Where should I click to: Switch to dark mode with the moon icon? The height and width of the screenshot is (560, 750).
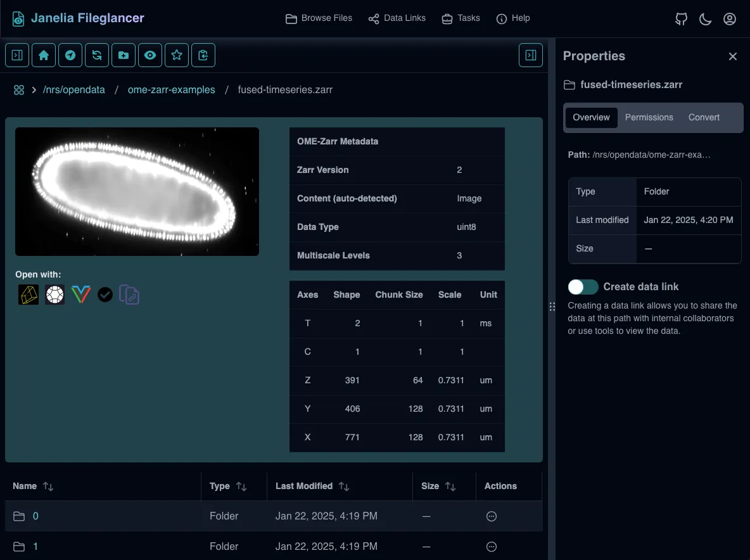click(705, 18)
